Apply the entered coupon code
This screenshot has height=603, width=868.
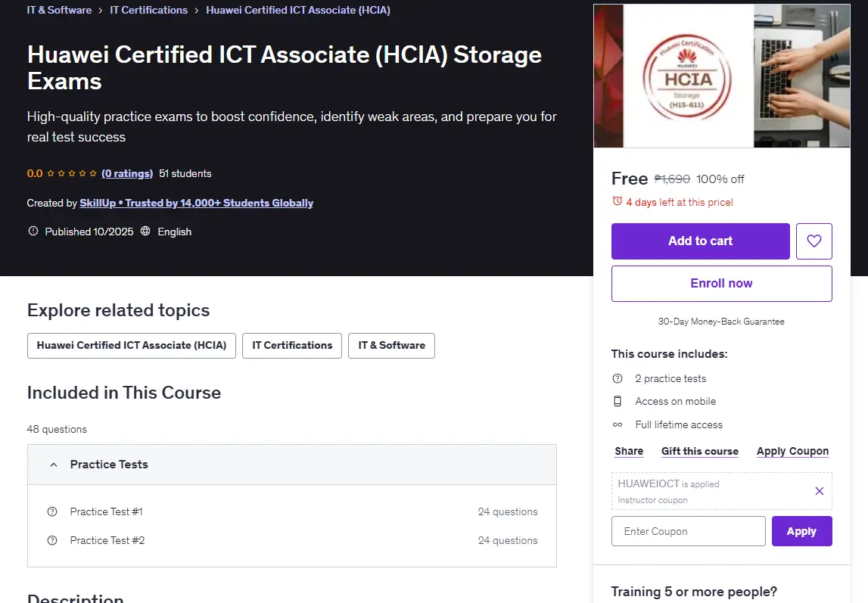tap(801, 531)
